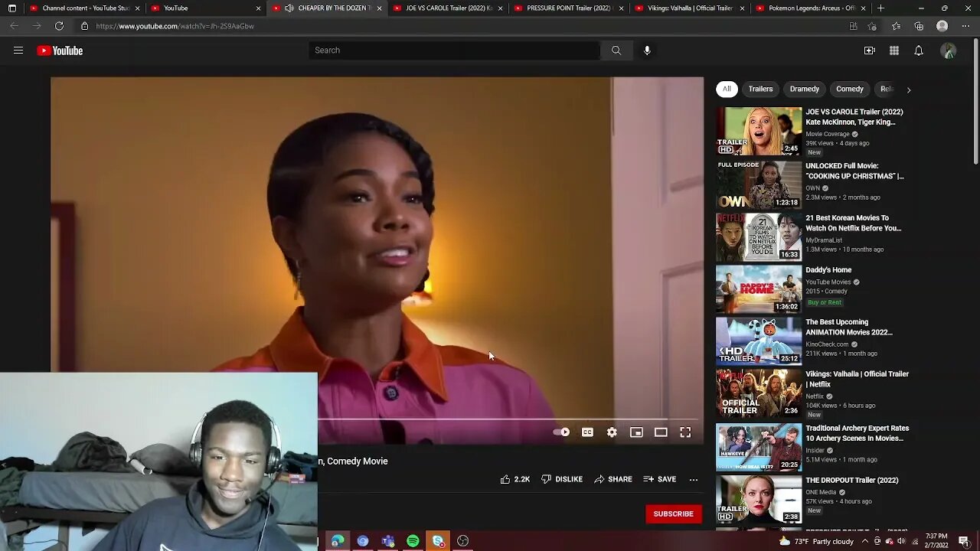Click the search magnifier button

pyautogui.click(x=616, y=51)
